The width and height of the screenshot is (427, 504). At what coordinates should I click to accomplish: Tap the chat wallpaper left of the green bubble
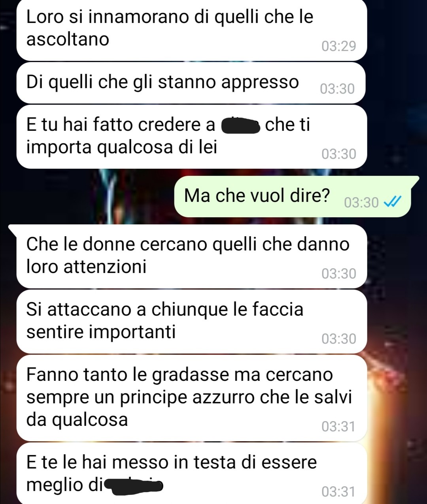click(87, 196)
